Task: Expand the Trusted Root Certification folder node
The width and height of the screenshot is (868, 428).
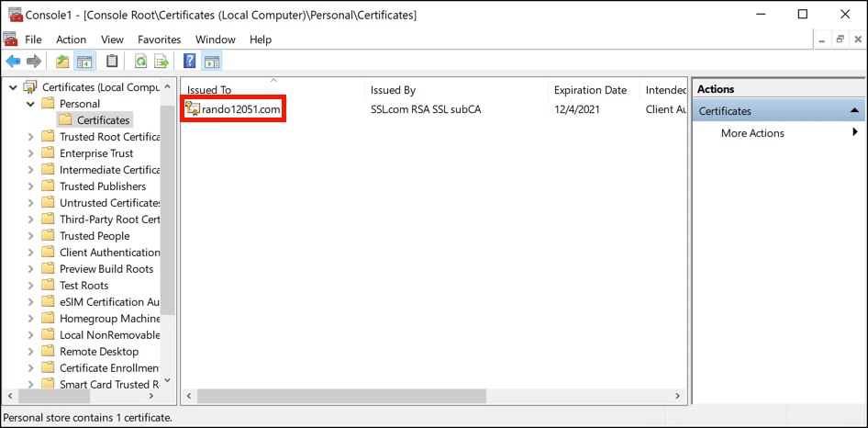Action: 30,137
